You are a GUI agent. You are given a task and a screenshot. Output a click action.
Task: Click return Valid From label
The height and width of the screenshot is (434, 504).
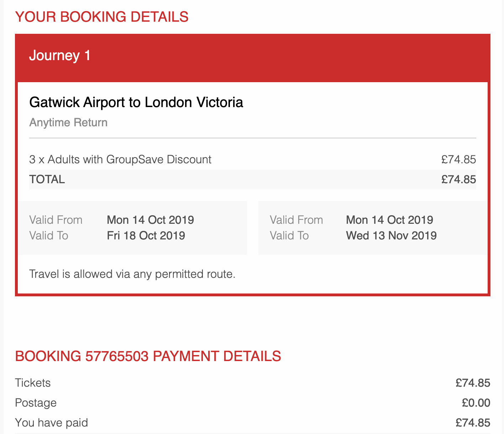point(296,220)
